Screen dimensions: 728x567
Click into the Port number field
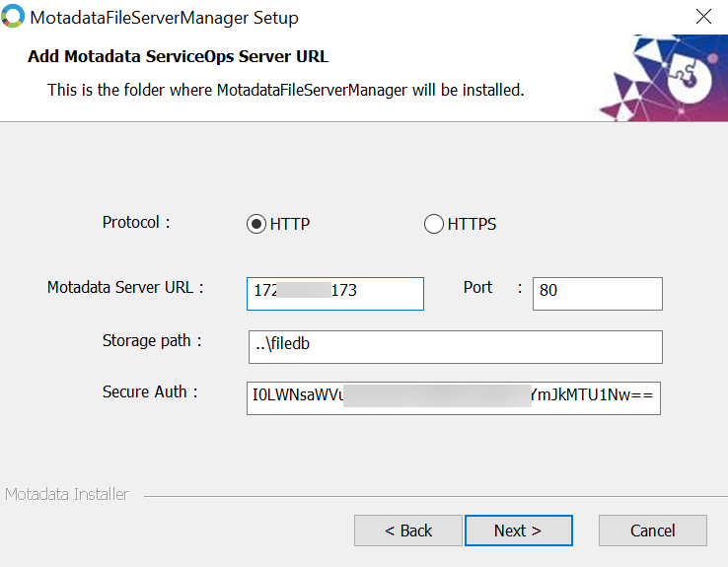tap(597, 293)
